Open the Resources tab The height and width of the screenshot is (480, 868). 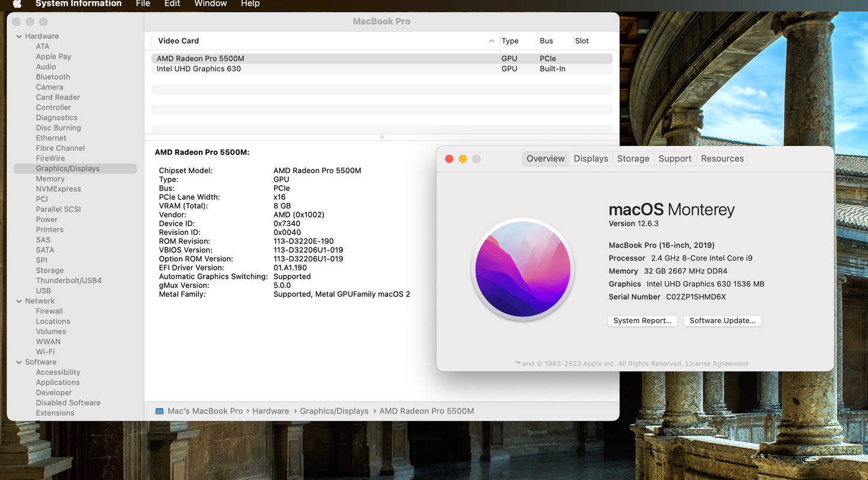click(722, 159)
